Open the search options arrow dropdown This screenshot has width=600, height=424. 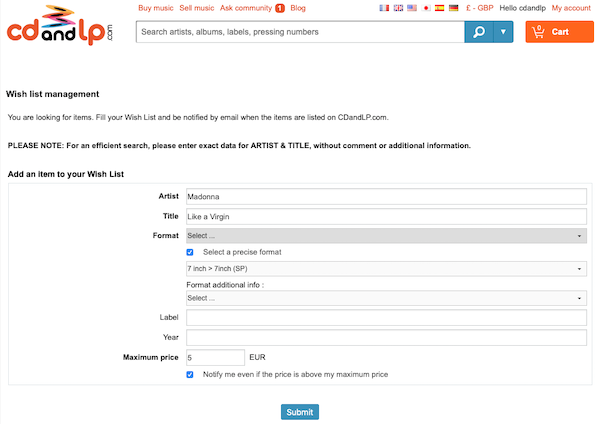[503, 32]
